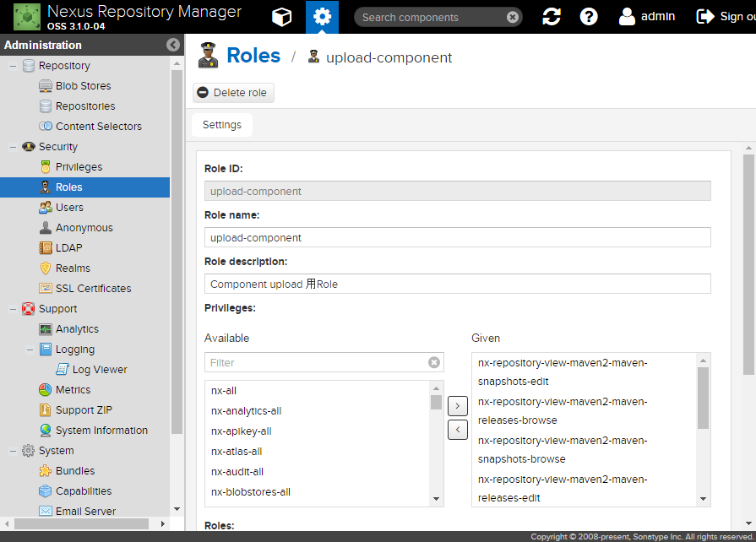Move privilege to Given with right arrow
The width and height of the screenshot is (756, 542).
coord(458,406)
